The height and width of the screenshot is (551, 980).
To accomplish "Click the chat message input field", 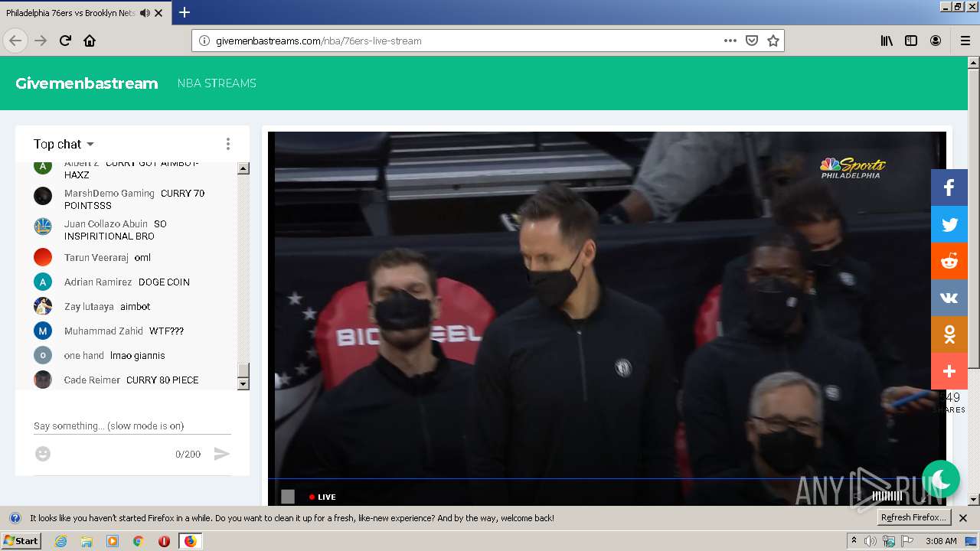I will (x=132, y=426).
